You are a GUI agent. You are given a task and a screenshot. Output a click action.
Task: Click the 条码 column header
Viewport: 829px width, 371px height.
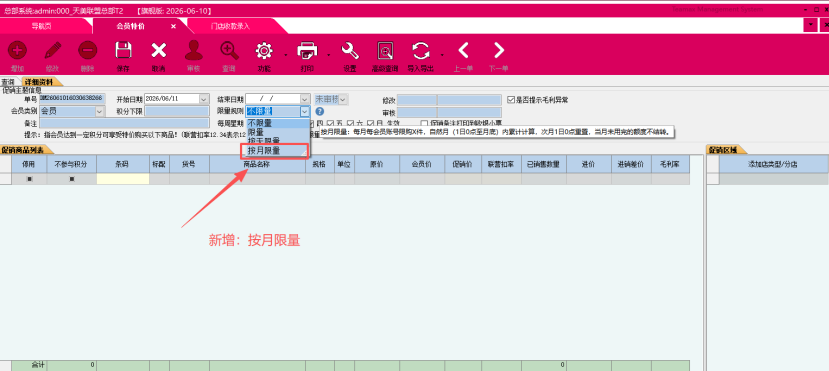click(x=123, y=164)
